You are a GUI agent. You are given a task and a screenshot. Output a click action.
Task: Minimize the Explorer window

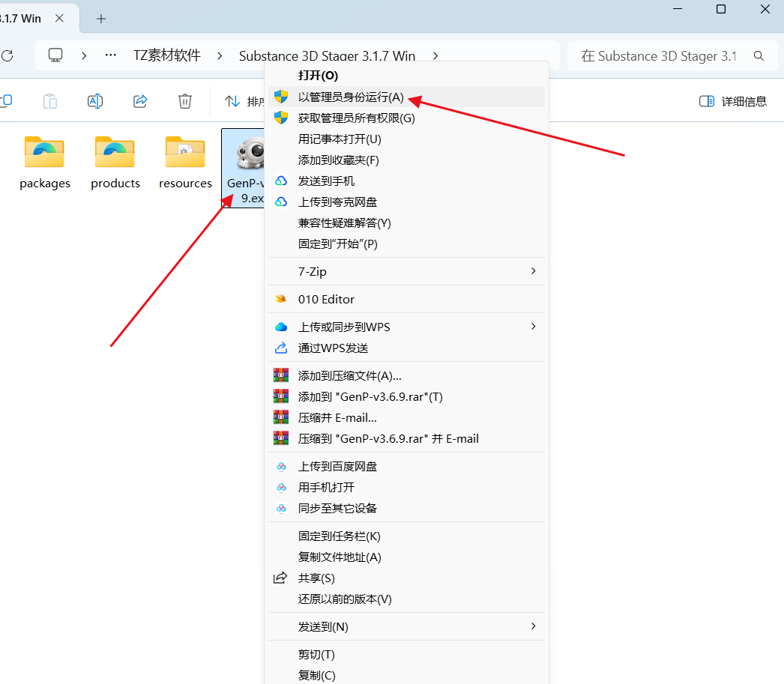[678, 9]
